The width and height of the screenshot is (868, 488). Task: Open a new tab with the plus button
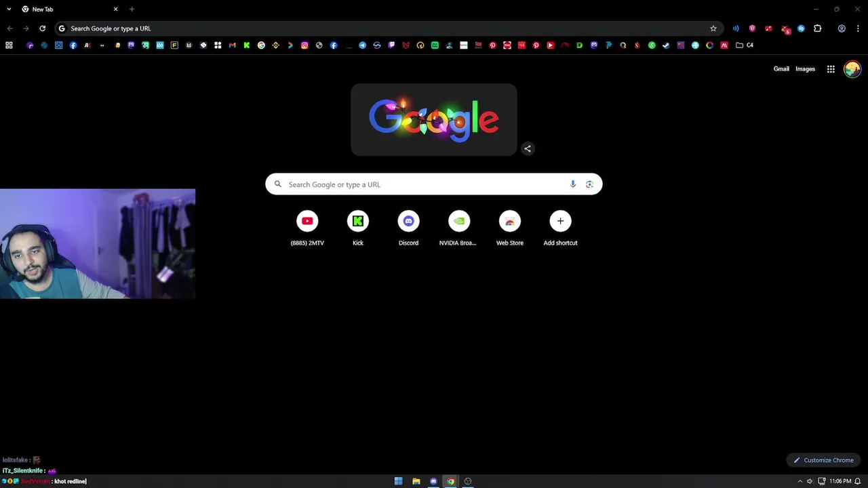pos(132,9)
